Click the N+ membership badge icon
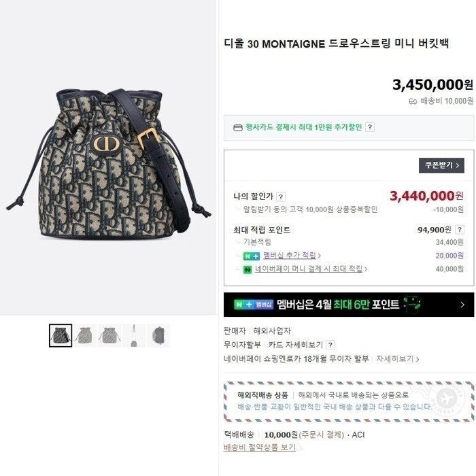Screen dimensions: 476x476 coord(252,256)
